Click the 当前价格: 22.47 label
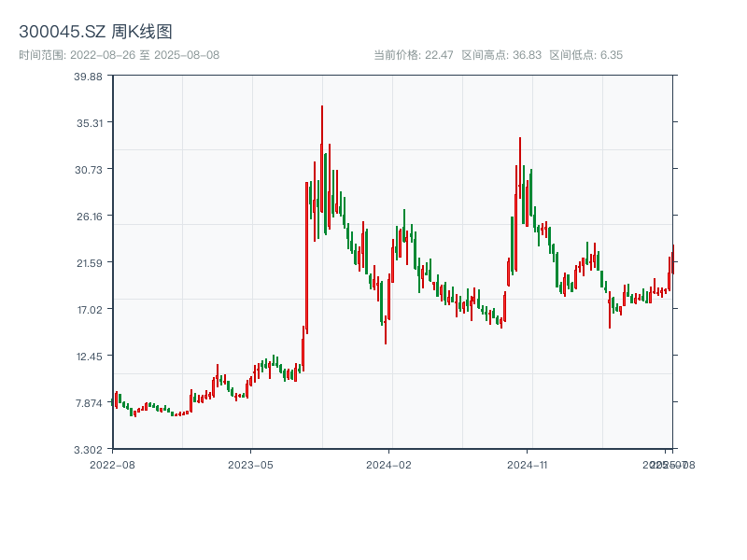Image resolution: width=747 pixels, height=560 pixels. (413, 55)
